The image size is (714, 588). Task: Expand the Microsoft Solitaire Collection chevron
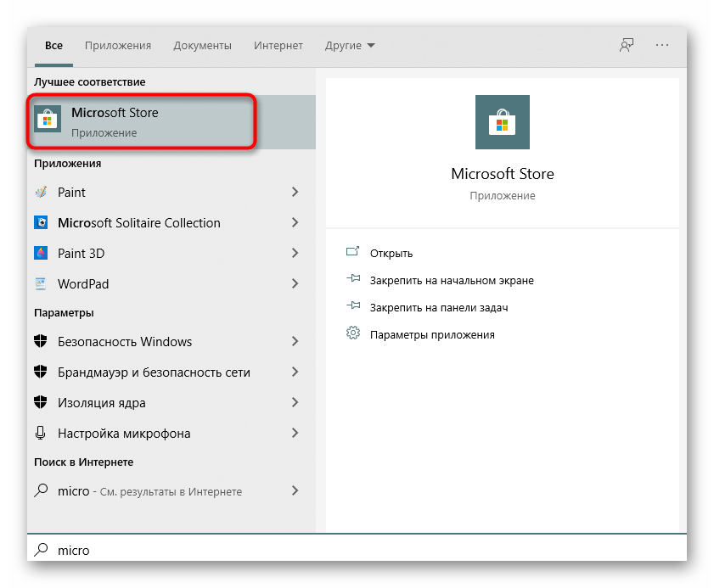295,222
